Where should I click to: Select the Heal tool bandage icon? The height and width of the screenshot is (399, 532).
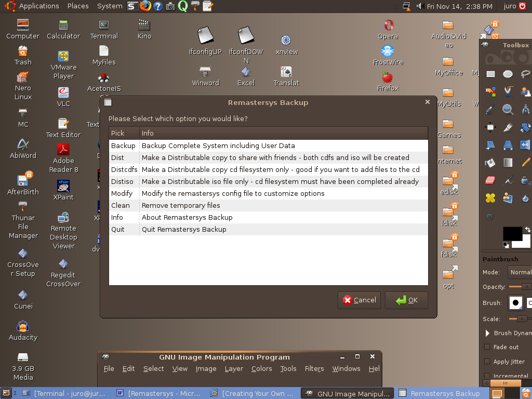click(490, 198)
